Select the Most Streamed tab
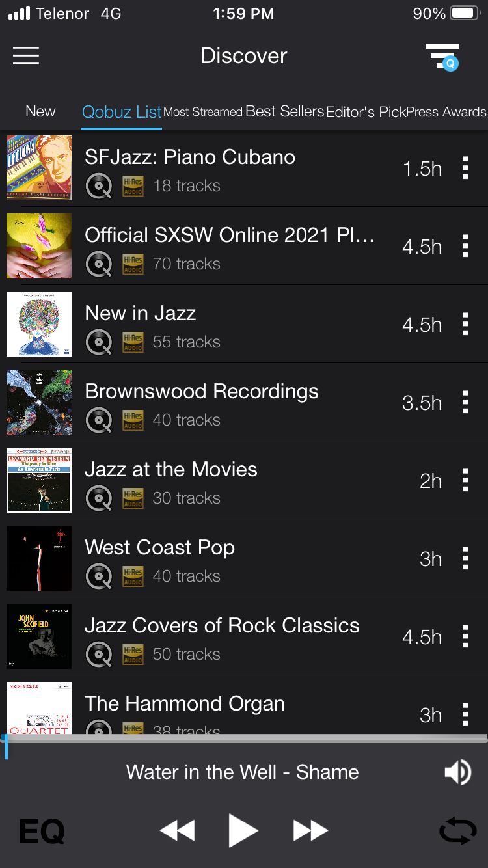 tap(202, 112)
